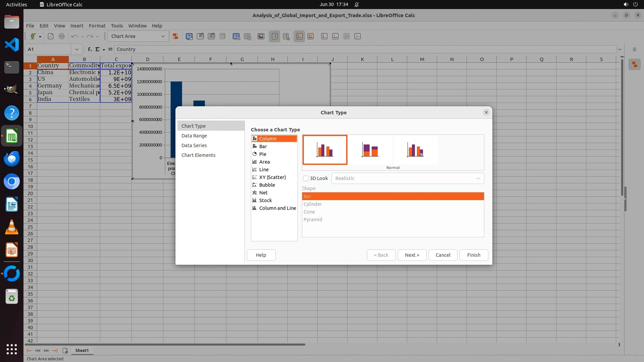Select the Bubble chart type
The width and height of the screenshot is (644, 362).
[267, 185]
